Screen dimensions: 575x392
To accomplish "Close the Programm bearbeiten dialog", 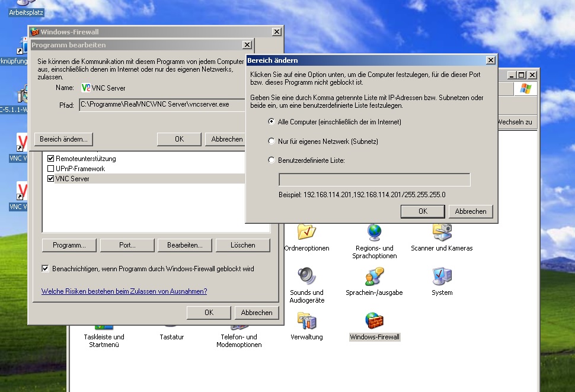I will [247, 44].
